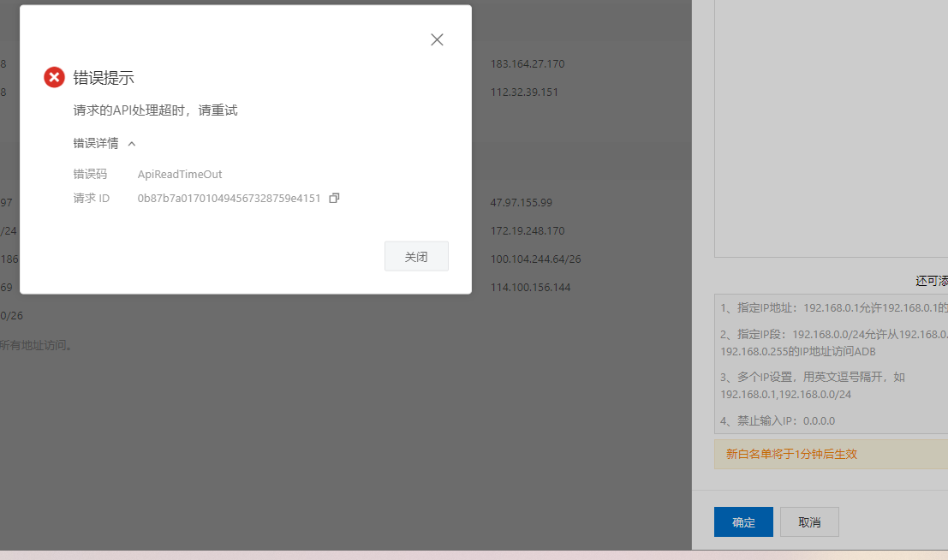Click the 请求的API处理超时，请重试 message
Image resolution: width=948 pixels, height=560 pixels.
pos(155,110)
